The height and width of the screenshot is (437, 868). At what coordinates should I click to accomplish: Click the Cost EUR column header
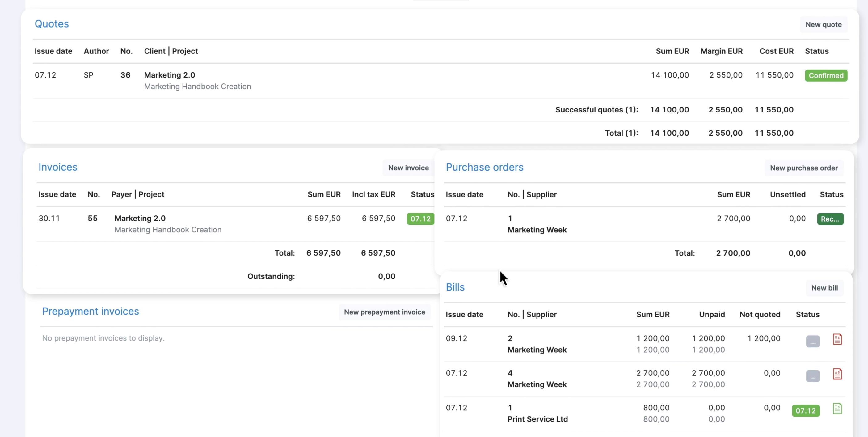[x=776, y=51]
